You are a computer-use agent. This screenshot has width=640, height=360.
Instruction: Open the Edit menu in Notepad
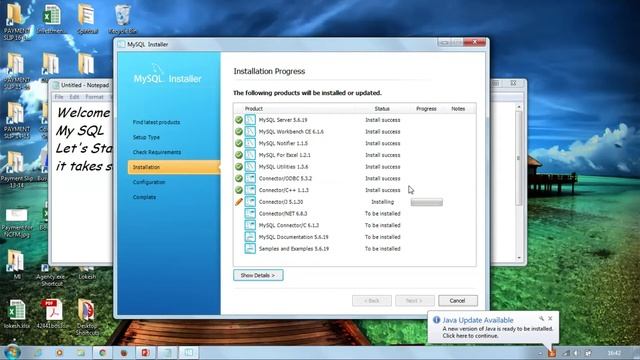74,97
